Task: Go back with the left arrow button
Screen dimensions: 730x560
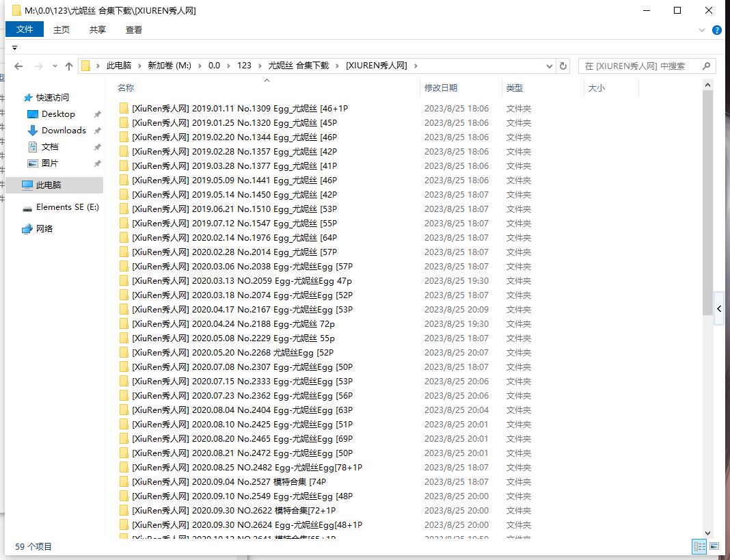Action: click(x=18, y=66)
